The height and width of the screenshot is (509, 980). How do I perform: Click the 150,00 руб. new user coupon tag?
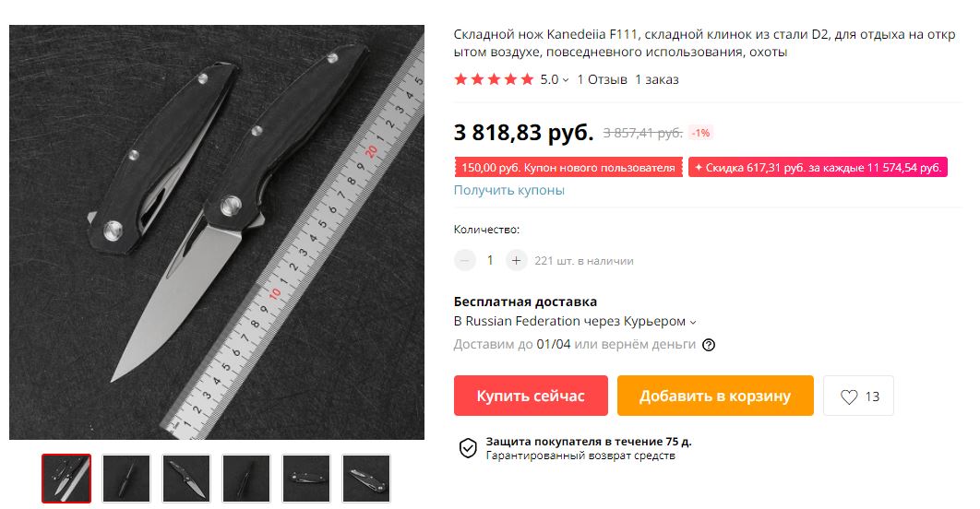click(568, 168)
